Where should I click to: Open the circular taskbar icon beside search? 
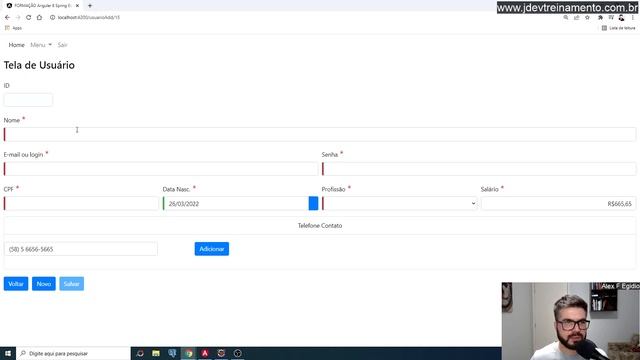pyautogui.click(x=140, y=353)
